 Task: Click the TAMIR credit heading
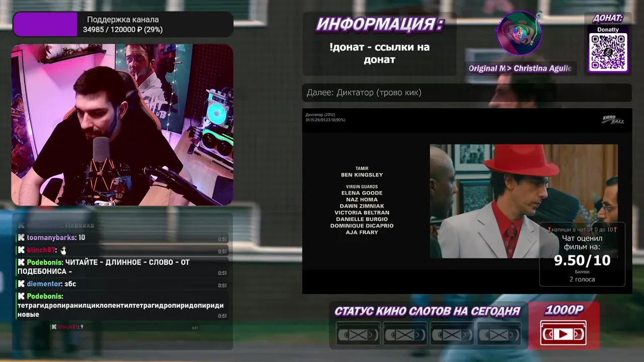coord(362,168)
